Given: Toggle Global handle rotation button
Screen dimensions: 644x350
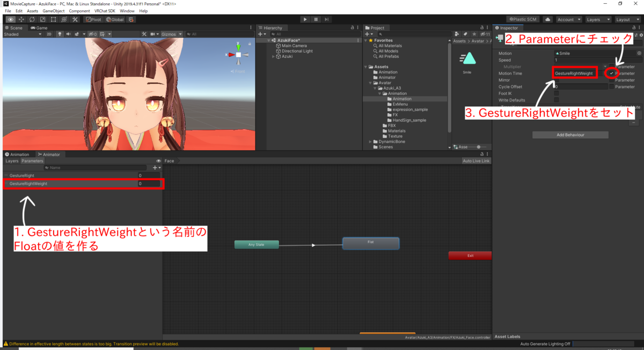Looking at the screenshot, I should pos(115,19).
